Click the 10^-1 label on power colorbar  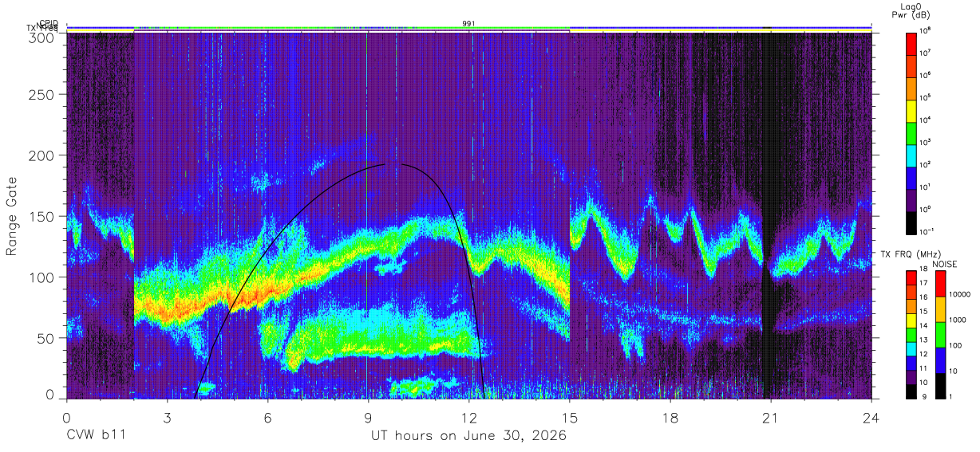click(x=928, y=230)
